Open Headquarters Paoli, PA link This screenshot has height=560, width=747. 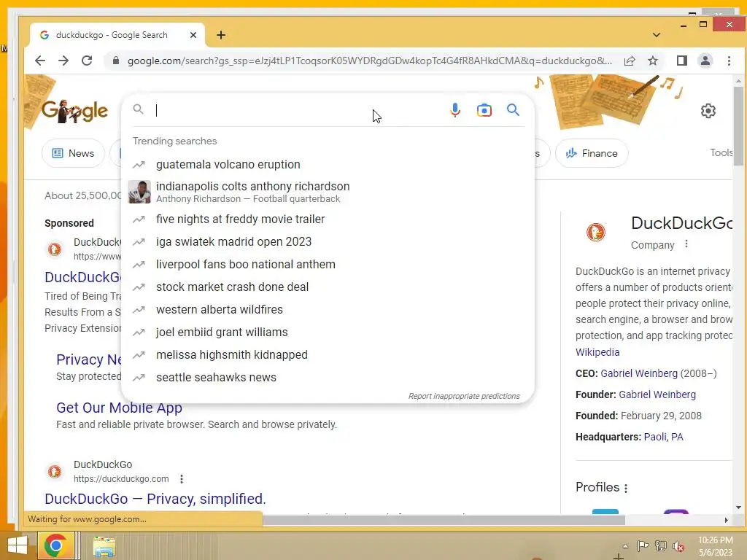pyautogui.click(x=663, y=437)
